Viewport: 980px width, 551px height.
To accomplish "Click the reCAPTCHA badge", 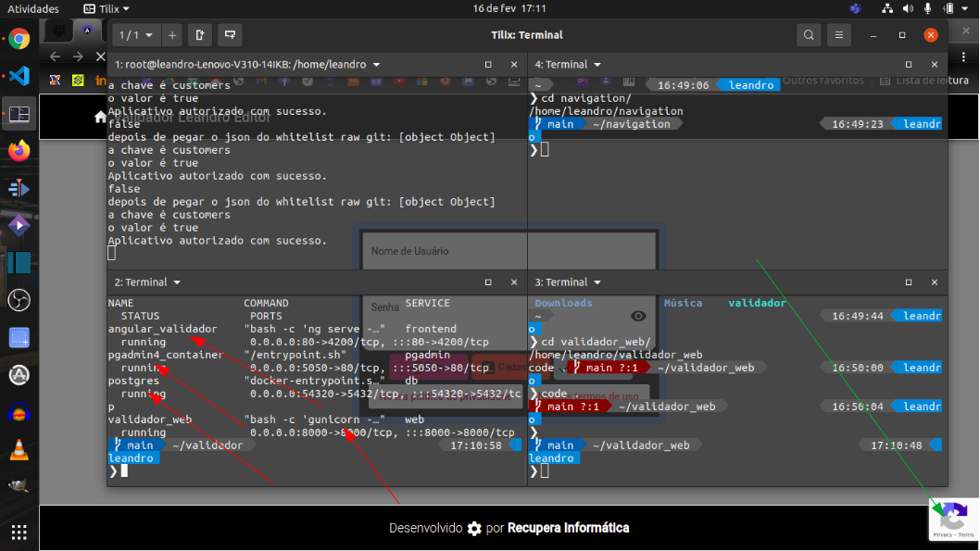I will 954,520.
